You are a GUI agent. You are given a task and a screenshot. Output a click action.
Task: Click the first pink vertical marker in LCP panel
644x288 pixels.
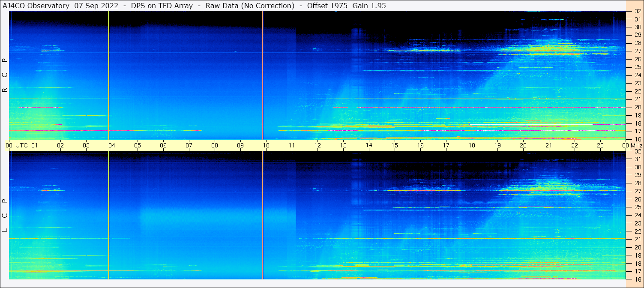pos(108,215)
